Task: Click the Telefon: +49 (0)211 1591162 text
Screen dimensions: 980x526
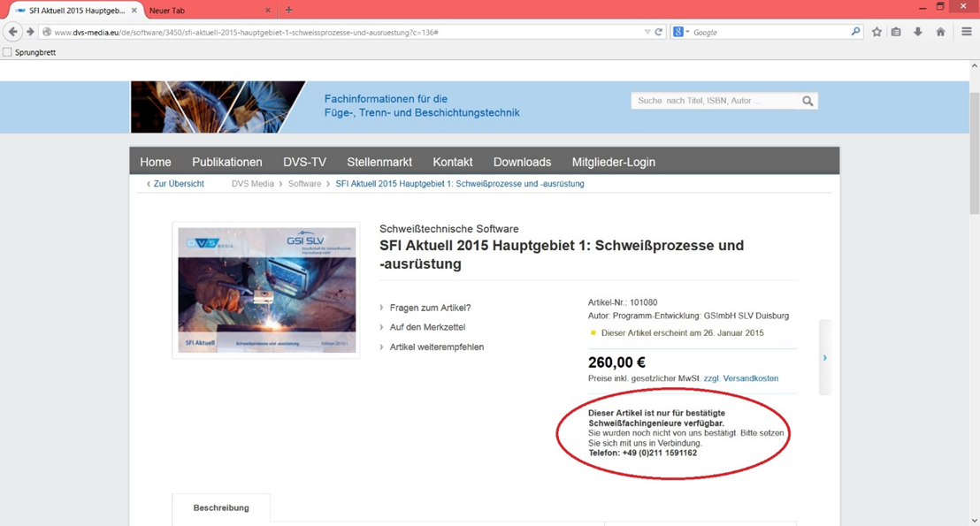Action: pos(642,453)
